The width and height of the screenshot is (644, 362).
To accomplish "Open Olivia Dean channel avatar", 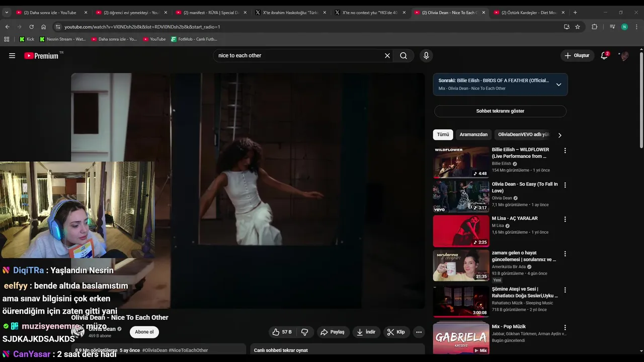I will [x=78, y=331].
